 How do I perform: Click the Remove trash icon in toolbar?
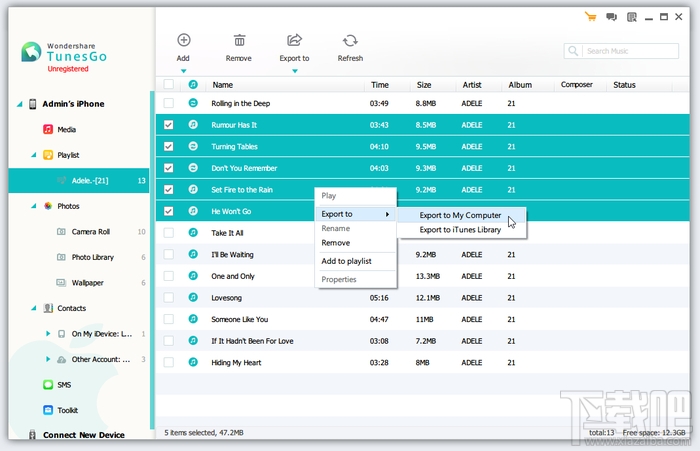[239, 41]
